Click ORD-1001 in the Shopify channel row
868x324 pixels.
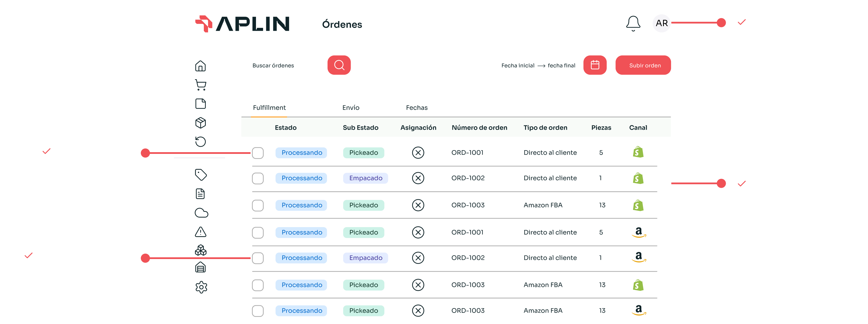(x=467, y=152)
